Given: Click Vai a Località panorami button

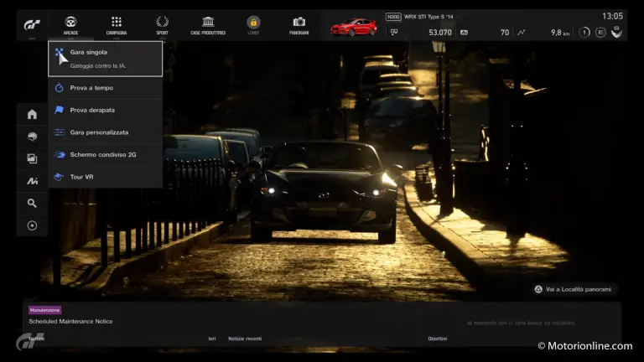Looking at the screenshot, I should 575,289.
